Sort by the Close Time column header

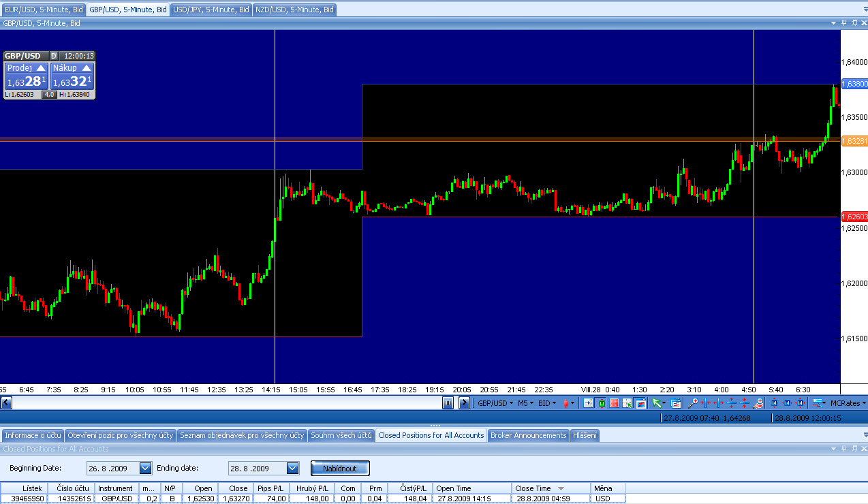click(551, 488)
